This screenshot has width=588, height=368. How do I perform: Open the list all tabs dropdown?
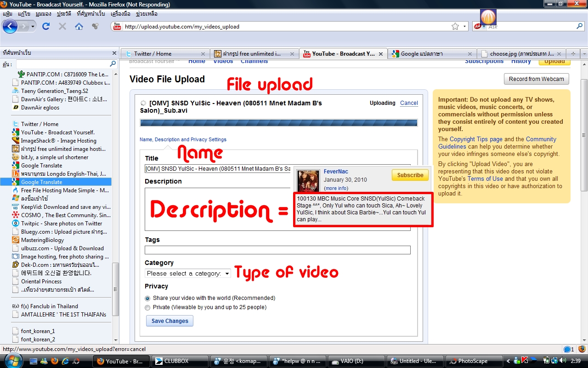(584, 53)
